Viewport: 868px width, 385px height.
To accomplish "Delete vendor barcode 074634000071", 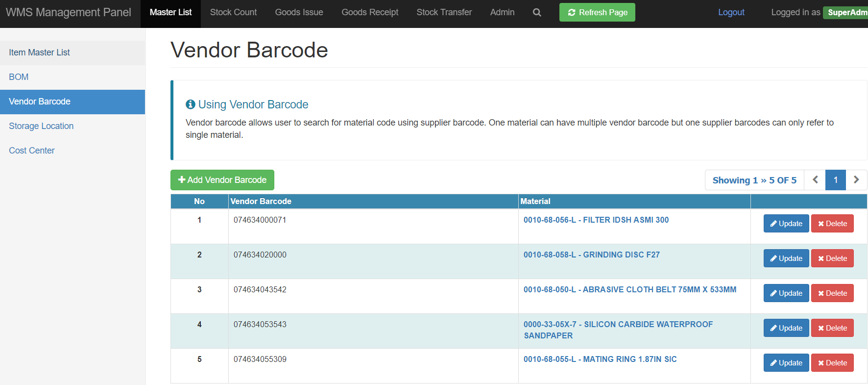I will (832, 224).
